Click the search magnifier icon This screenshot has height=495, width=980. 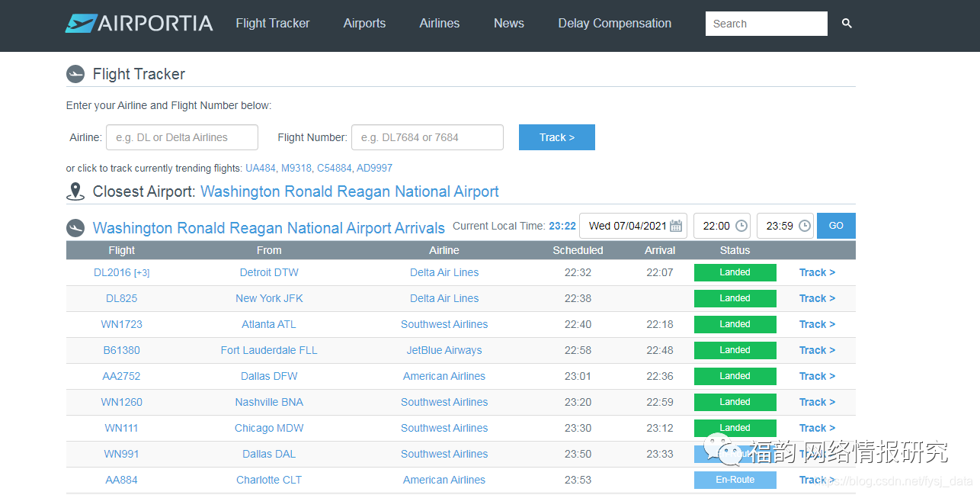(847, 24)
